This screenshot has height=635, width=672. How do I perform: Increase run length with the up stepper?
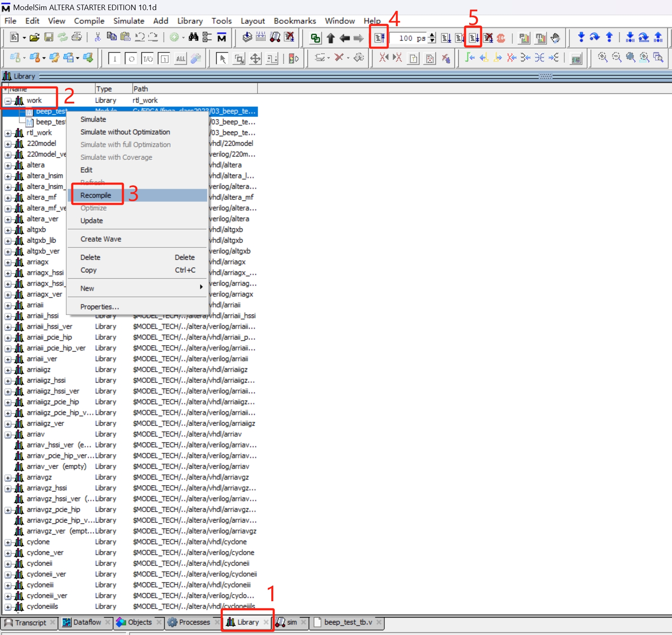click(x=432, y=35)
